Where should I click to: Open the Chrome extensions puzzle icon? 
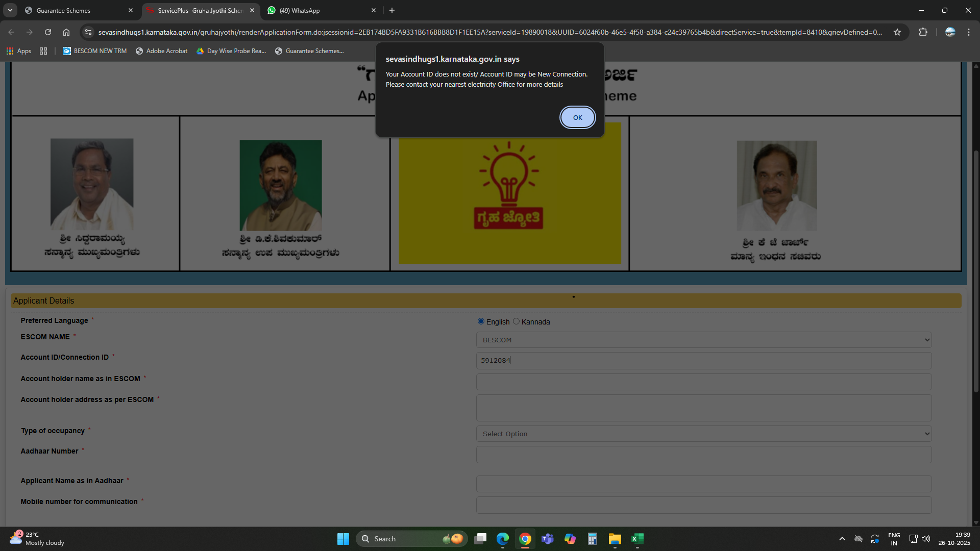923,32
